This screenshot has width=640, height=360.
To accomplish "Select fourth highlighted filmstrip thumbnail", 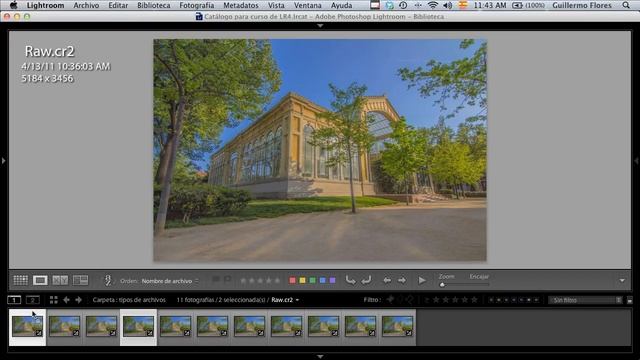I will [x=138, y=327].
